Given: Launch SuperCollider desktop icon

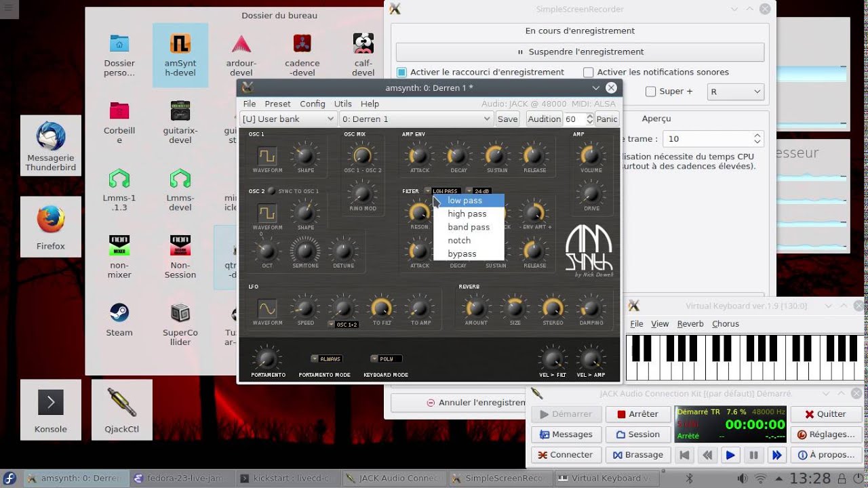Looking at the screenshot, I should point(180,324).
